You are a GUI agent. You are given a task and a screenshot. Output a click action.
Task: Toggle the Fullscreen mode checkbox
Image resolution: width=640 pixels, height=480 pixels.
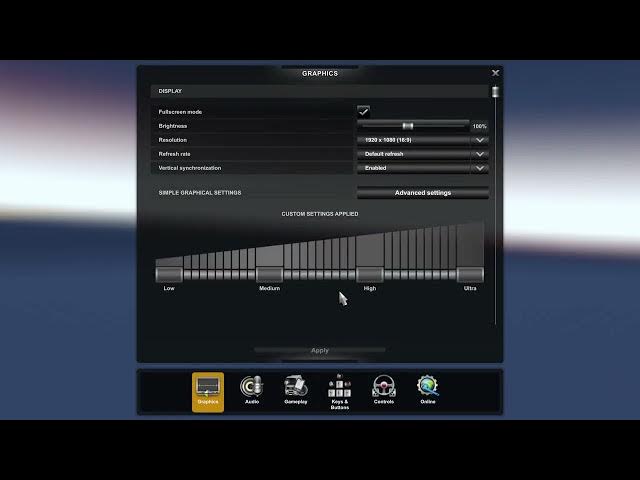(364, 111)
